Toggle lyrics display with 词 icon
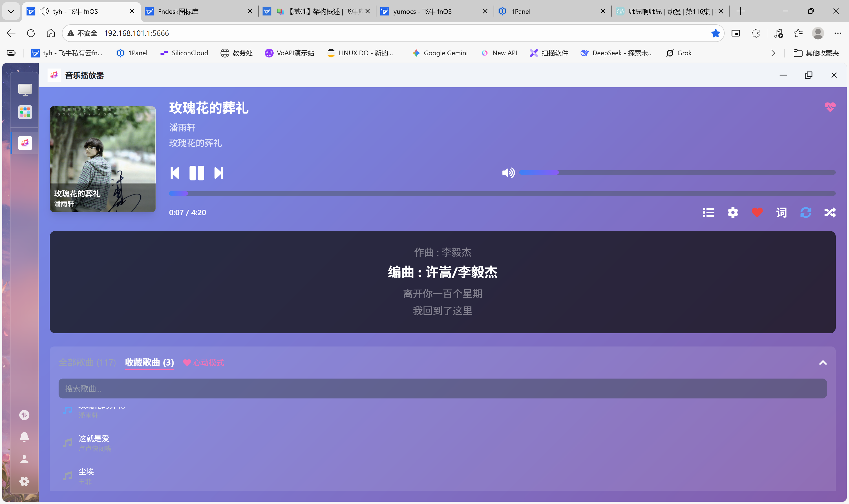This screenshot has height=504, width=849. (781, 212)
